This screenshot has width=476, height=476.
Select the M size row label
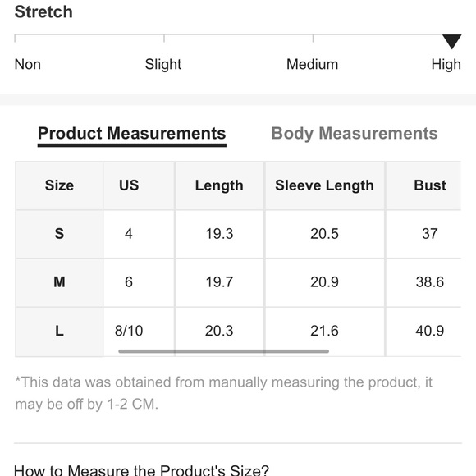tap(59, 282)
